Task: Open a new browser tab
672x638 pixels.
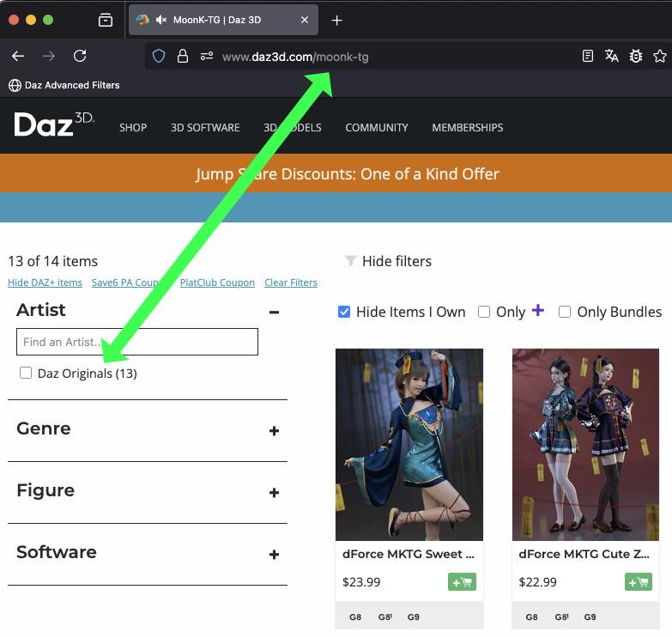Action: pyautogui.click(x=336, y=20)
